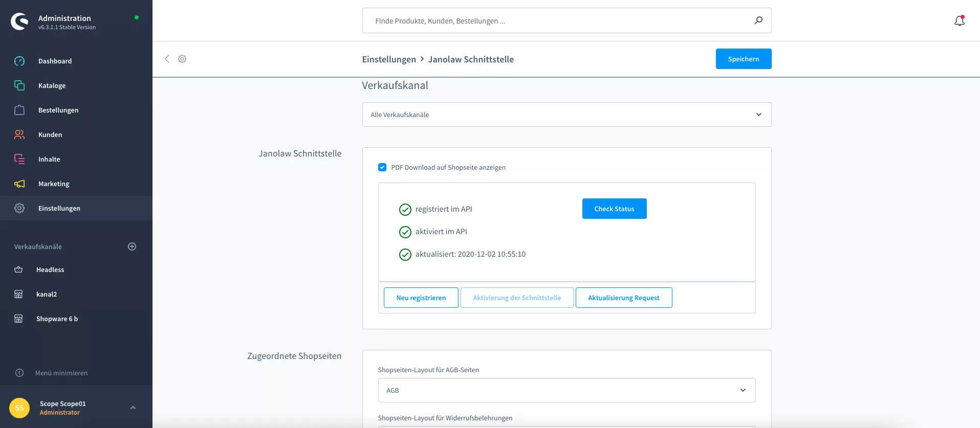980x428 pixels.
Task: Click Aktivierung der Schnittstelle button
Action: (x=517, y=298)
